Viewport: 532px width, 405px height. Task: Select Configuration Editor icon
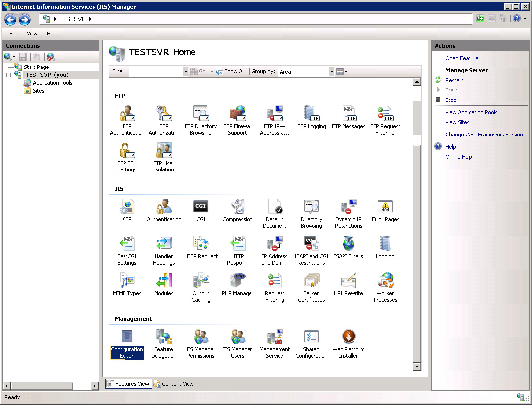(x=127, y=343)
